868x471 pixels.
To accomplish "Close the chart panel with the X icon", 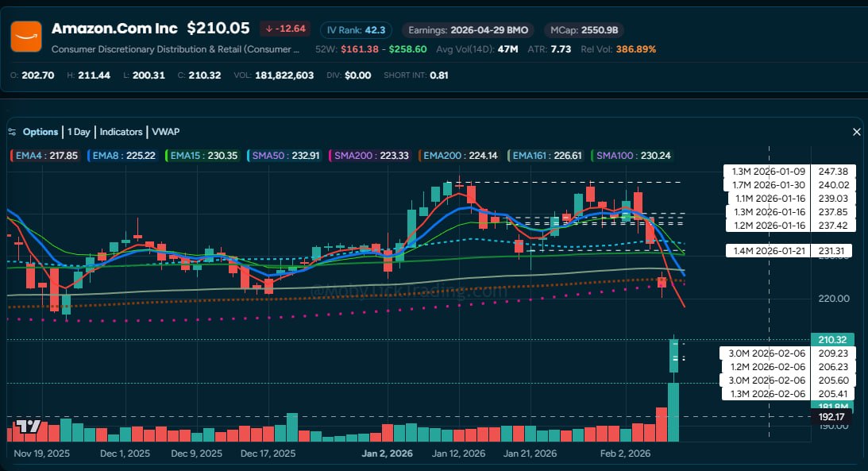I will click(x=856, y=132).
